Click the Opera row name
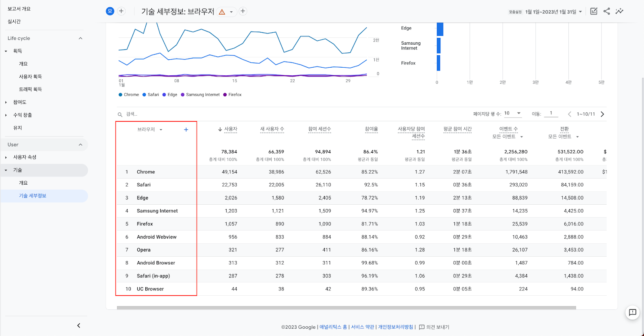The image size is (644, 336). [x=144, y=250]
